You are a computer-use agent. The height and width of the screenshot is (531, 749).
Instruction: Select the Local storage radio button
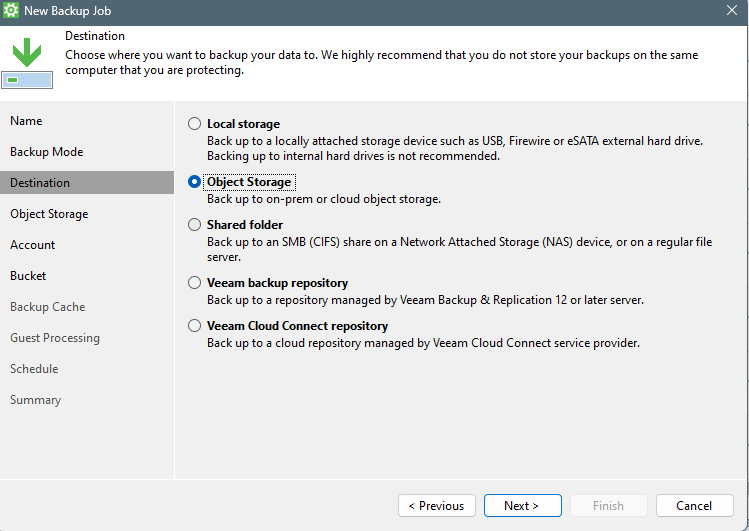pyautogui.click(x=195, y=124)
